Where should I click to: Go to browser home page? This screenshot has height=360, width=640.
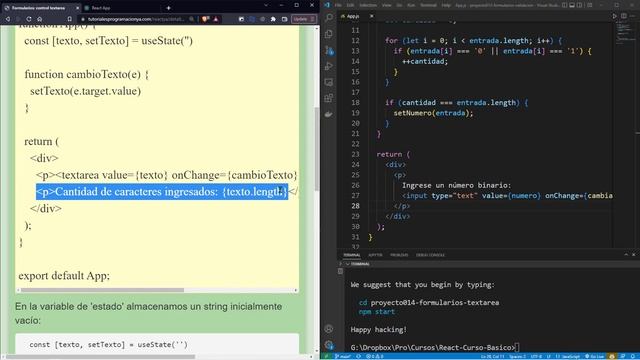40,19
